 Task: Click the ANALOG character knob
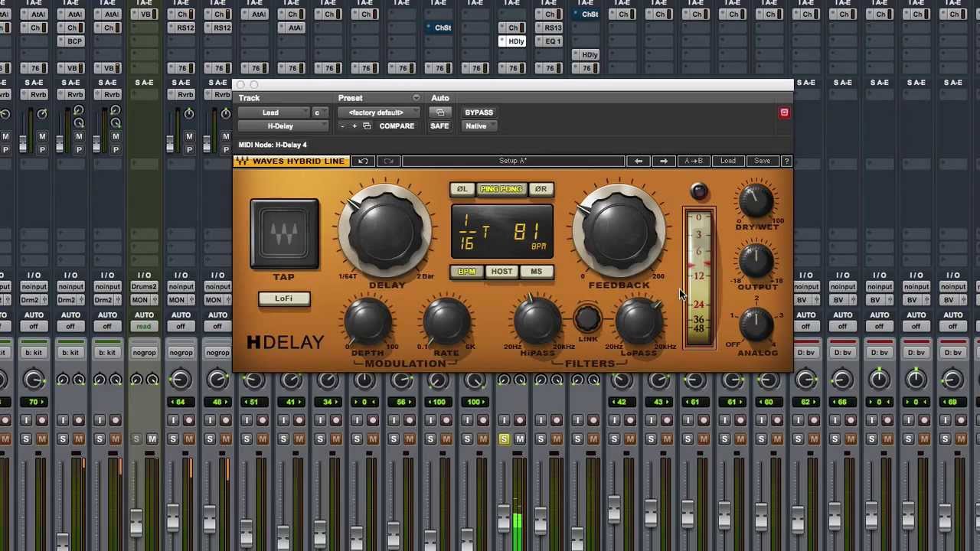click(x=756, y=323)
